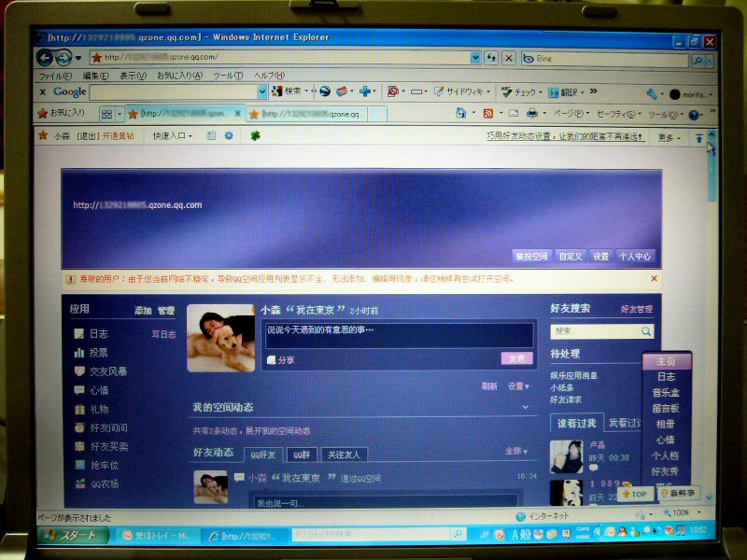Click the home icon in the IE command bar
The width and height of the screenshot is (747, 560).
pyautogui.click(x=460, y=113)
